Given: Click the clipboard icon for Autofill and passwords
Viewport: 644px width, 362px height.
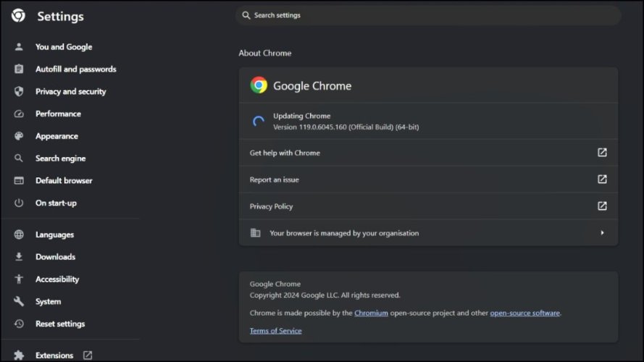Looking at the screenshot, I should [19, 69].
